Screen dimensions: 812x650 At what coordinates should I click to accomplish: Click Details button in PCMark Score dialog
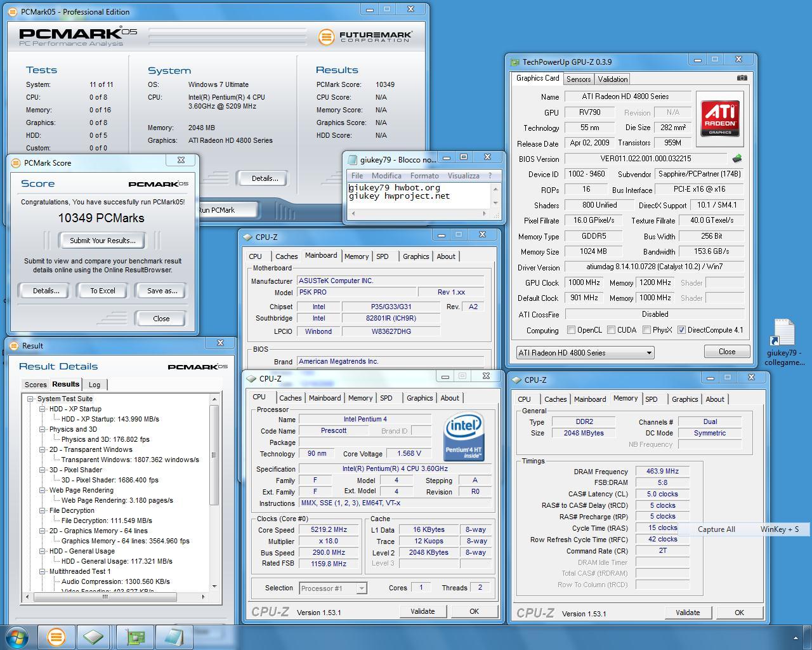[x=46, y=291]
